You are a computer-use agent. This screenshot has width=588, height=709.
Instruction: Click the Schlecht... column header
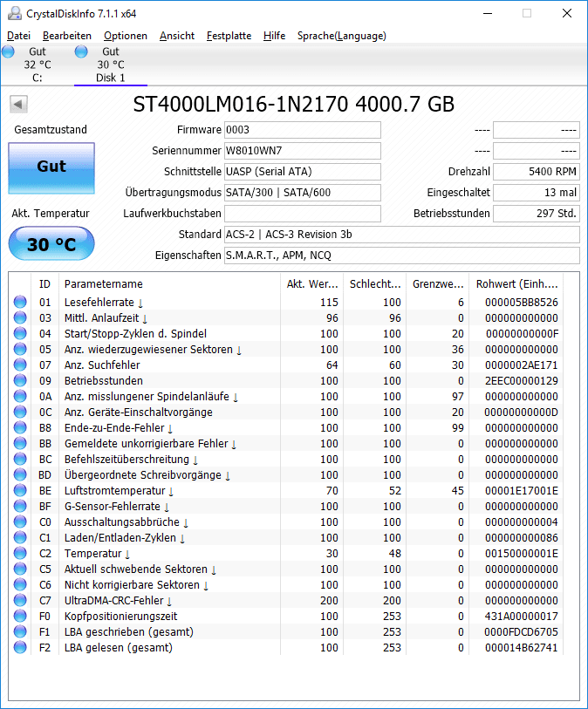[375, 284]
